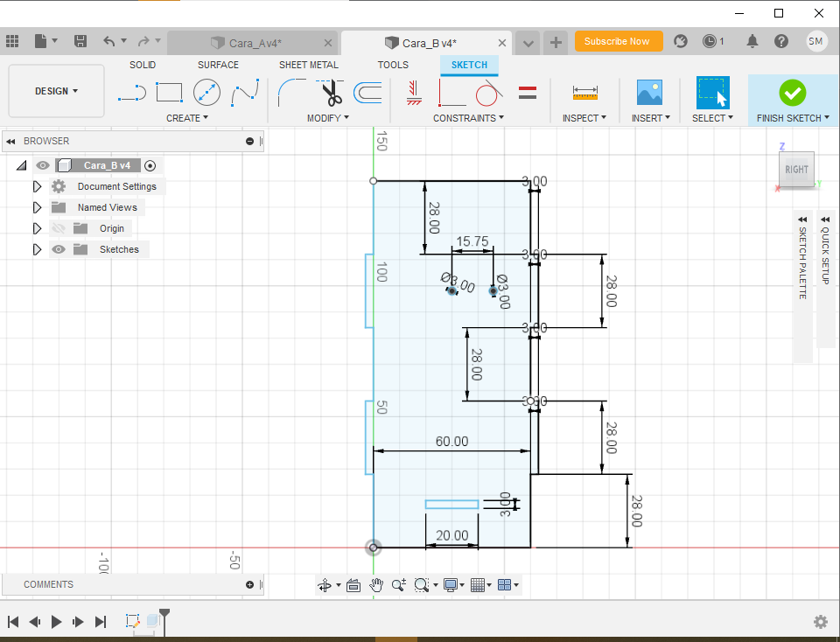Open the SELECT dropdown menu
This screenshot has width=840, height=642.
click(x=712, y=118)
